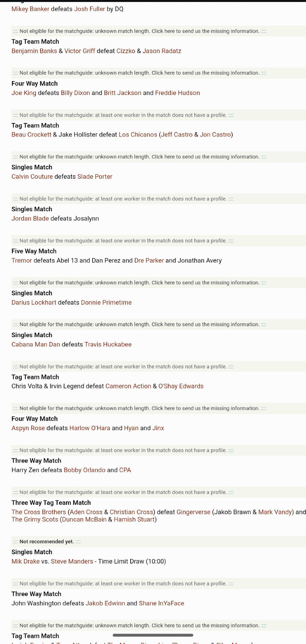Open Aspyn Rose's profile link

click(28, 428)
